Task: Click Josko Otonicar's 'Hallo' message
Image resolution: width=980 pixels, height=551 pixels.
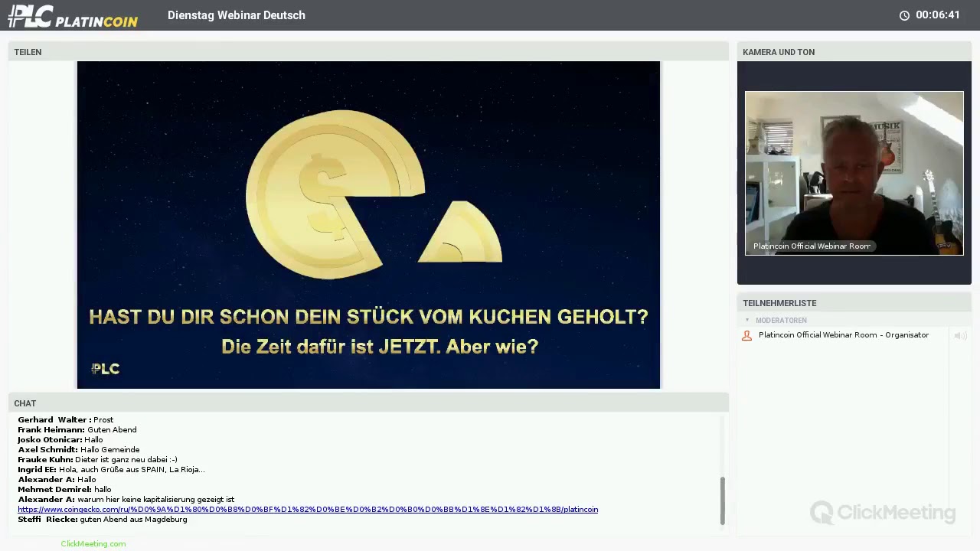Action: (60, 440)
